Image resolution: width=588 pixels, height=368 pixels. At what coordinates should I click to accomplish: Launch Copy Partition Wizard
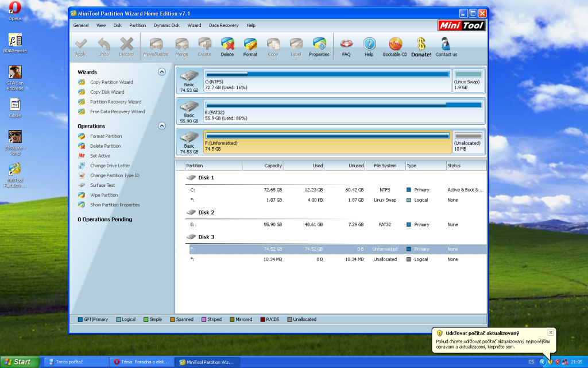click(111, 82)
